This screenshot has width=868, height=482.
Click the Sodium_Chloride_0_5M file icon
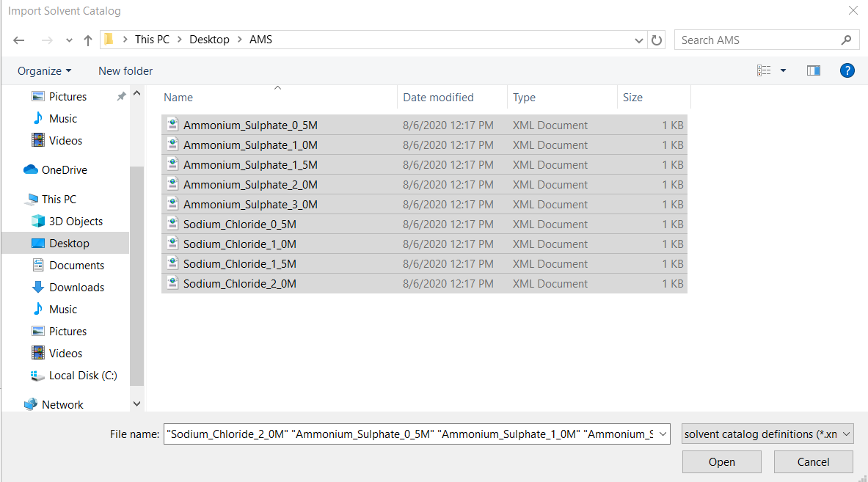coord(172,224)
